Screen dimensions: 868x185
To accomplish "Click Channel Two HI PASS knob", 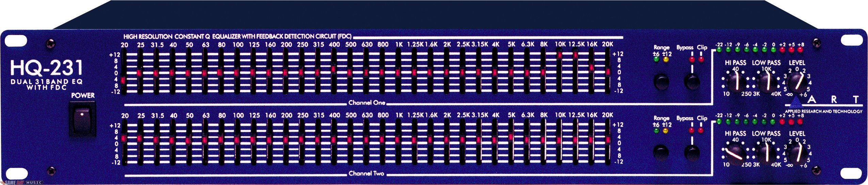I will coord(735,153).
